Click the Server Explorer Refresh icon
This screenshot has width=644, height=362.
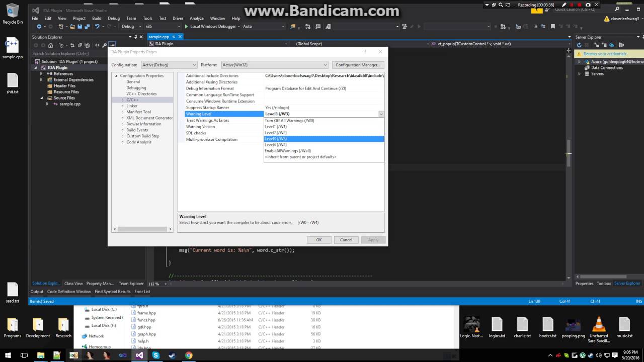579,45
